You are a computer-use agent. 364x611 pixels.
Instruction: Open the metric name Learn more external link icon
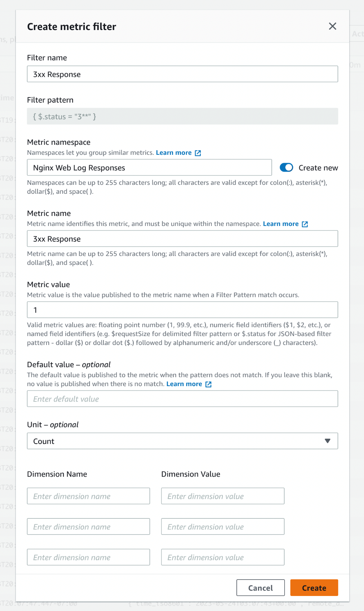304,224
